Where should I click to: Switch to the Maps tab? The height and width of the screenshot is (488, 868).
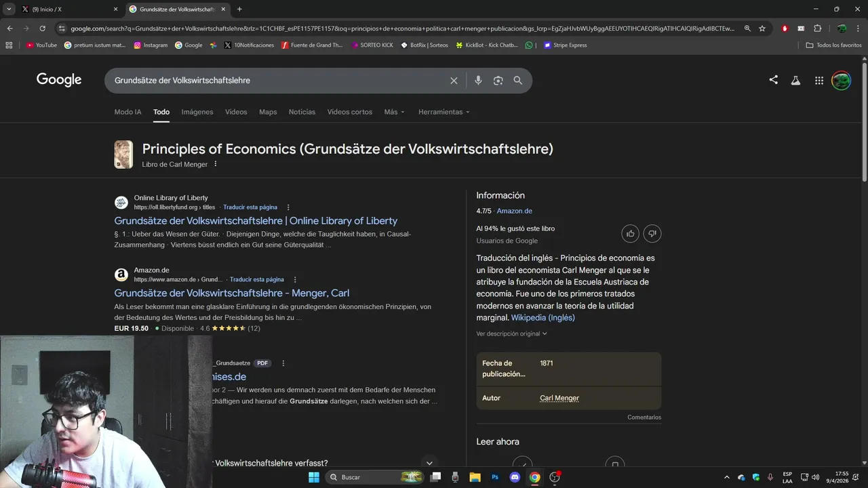268,112
